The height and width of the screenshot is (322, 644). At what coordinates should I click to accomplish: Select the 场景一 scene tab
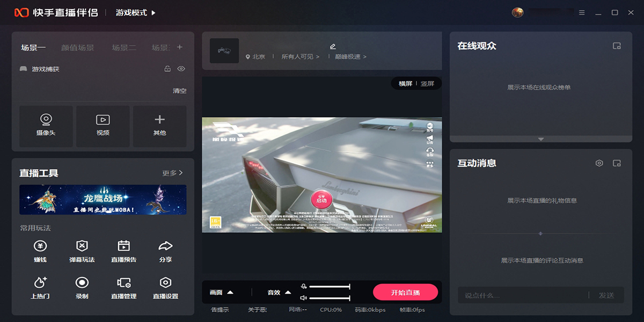coord(33,48)
